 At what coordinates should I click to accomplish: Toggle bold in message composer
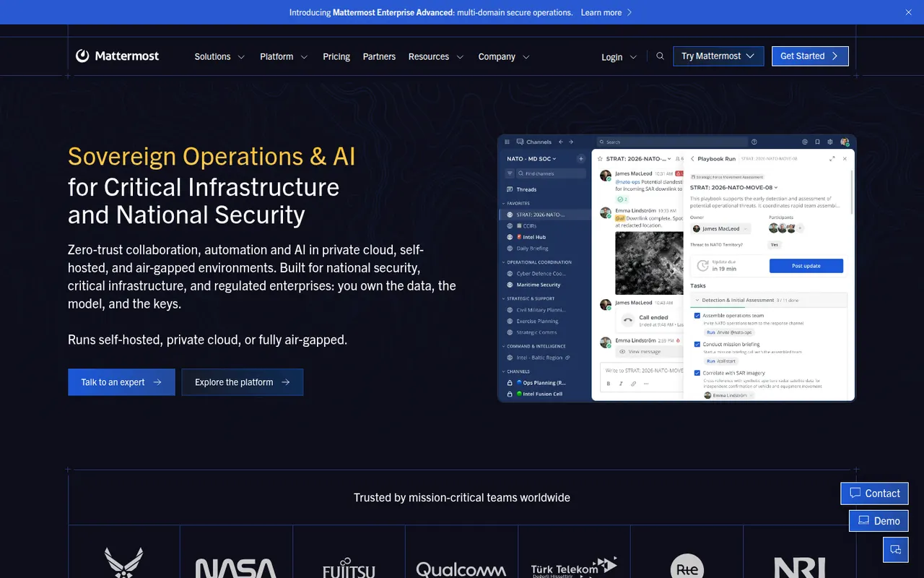(x=609, y=384)
